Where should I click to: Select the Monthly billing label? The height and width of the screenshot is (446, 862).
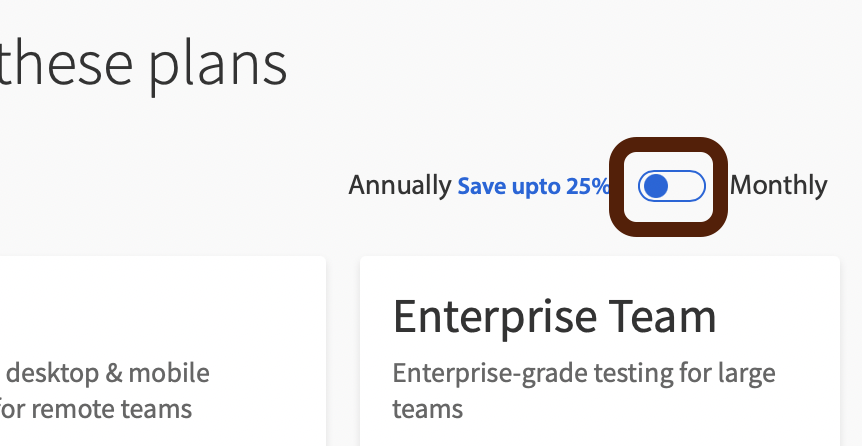click(x=778, y=186)
